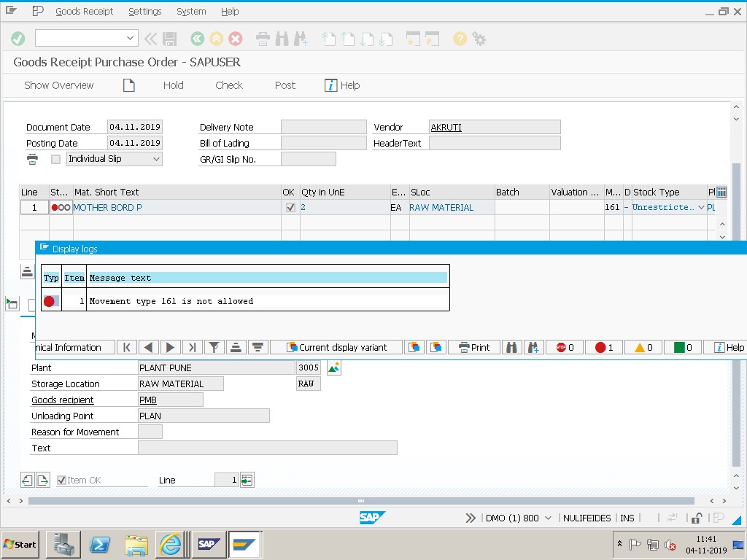
Task: Click the yellow Help question mark icon
Action: [x=460, y=39]
